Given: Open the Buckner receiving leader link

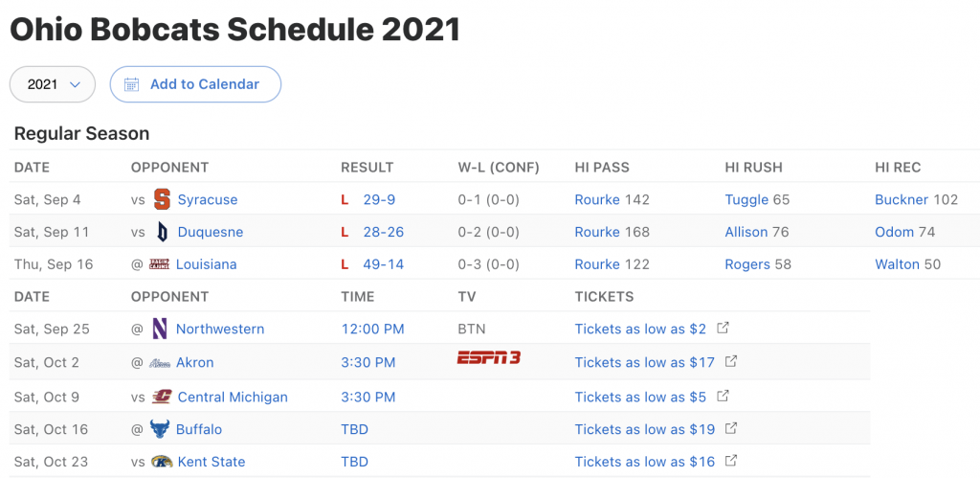Looking at the screenshot, I should [x=902, y=199].
